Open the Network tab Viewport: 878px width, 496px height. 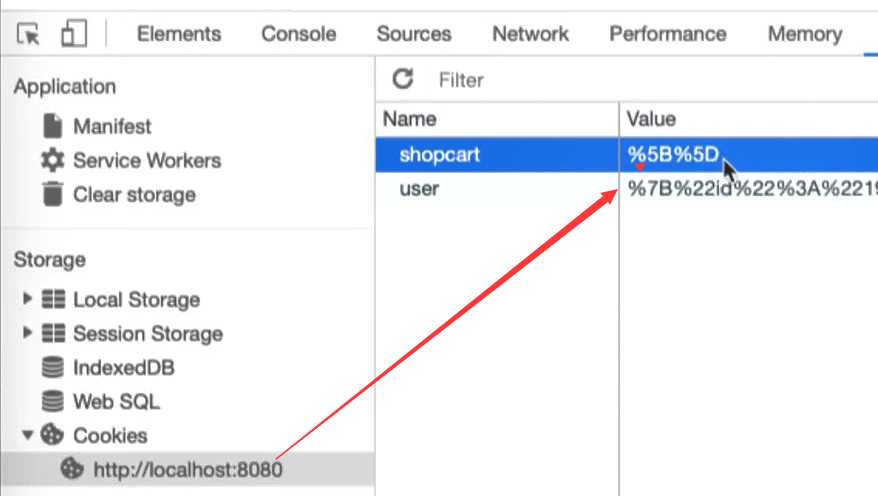coord(530,34)
